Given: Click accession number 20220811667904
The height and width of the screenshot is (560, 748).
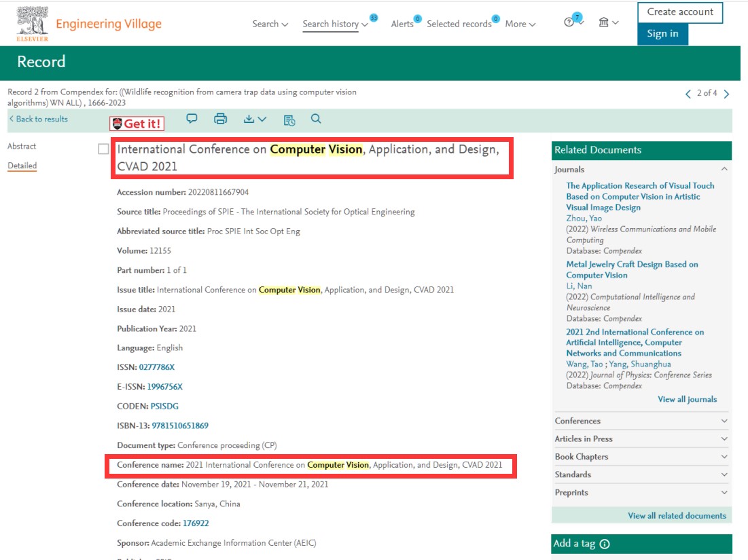Looking at the screenshot, I should [x=219, y=192].
